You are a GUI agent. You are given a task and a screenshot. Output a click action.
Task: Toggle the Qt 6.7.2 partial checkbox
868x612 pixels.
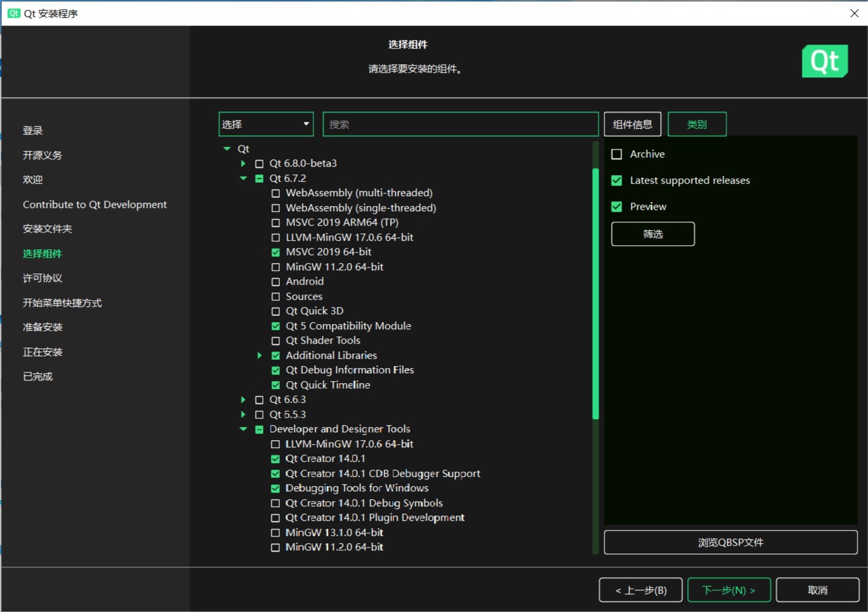259,178
